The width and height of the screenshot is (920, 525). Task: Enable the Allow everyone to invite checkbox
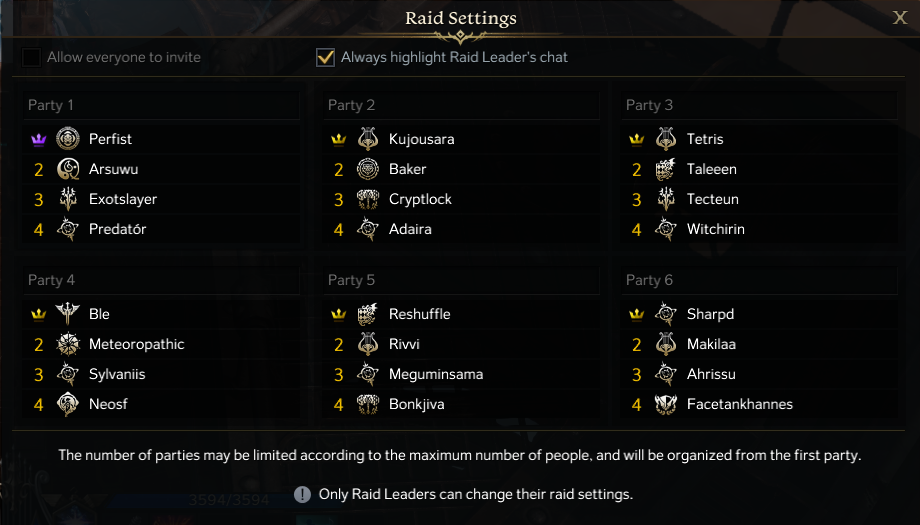tap(32, 57)
